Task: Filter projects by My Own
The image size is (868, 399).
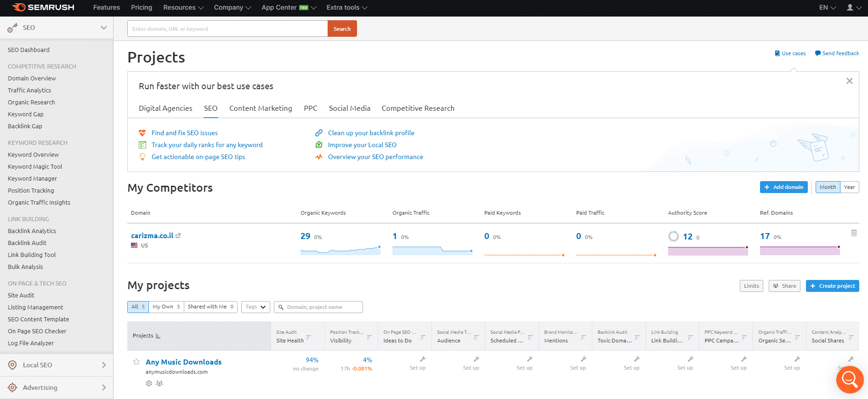Action: click(166, 307)
